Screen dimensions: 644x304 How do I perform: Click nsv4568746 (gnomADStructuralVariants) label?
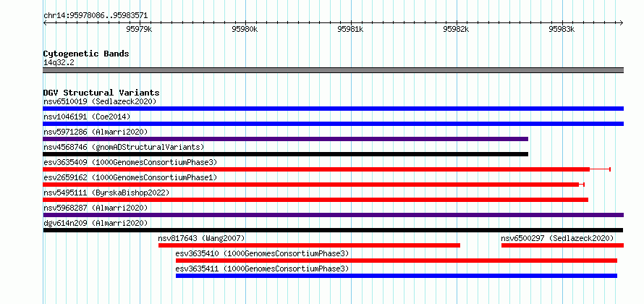(x=124, y=147)
